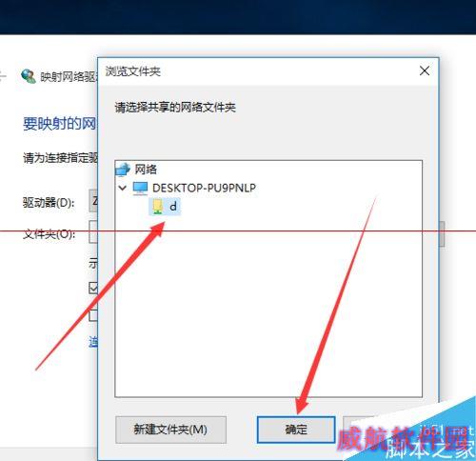The width and height of the screenshot is (476, 461).
Task: Select the DESKTOP-PU9PNLP computer name
Action: click(204, 188)
